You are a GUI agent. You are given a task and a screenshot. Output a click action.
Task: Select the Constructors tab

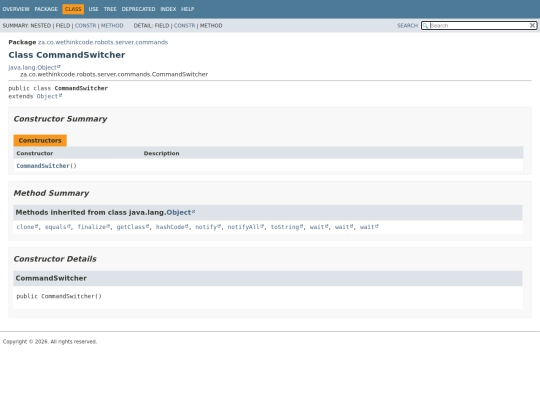(40, 141)
